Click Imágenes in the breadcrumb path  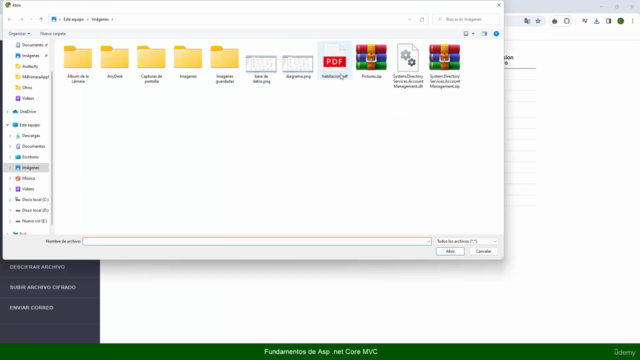[x=100, y=19]
